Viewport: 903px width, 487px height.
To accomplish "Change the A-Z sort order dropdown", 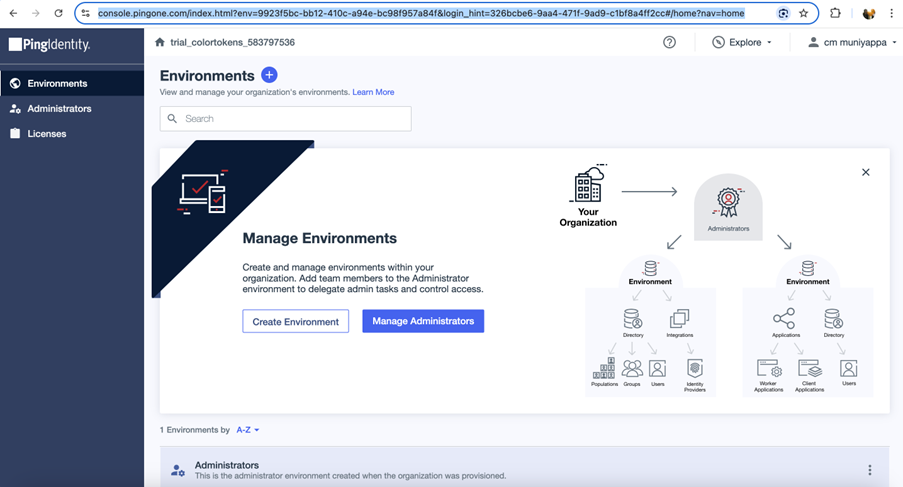I will pyautogui.click(x=247, y=430).
